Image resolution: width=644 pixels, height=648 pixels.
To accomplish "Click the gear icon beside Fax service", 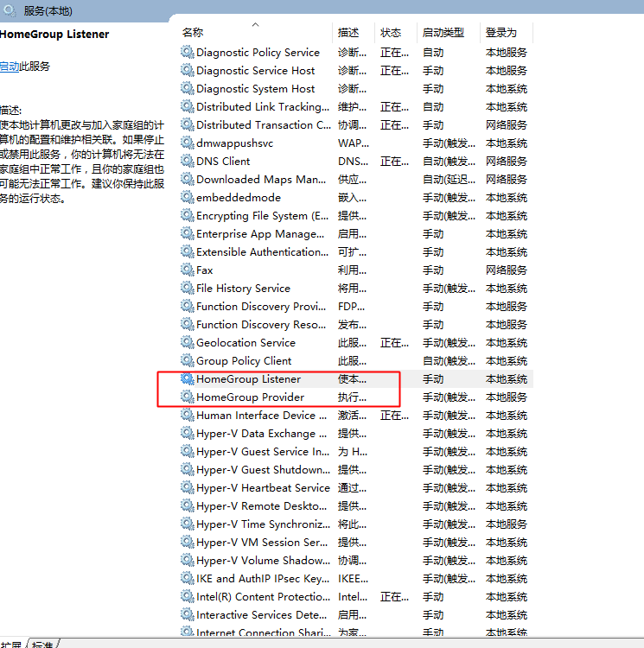I will (x=188, y=270).
